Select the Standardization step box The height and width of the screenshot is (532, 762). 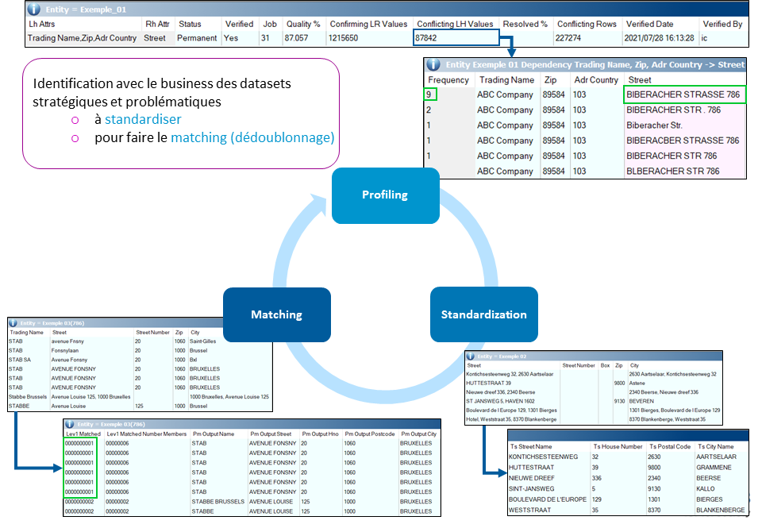(483, 314)
